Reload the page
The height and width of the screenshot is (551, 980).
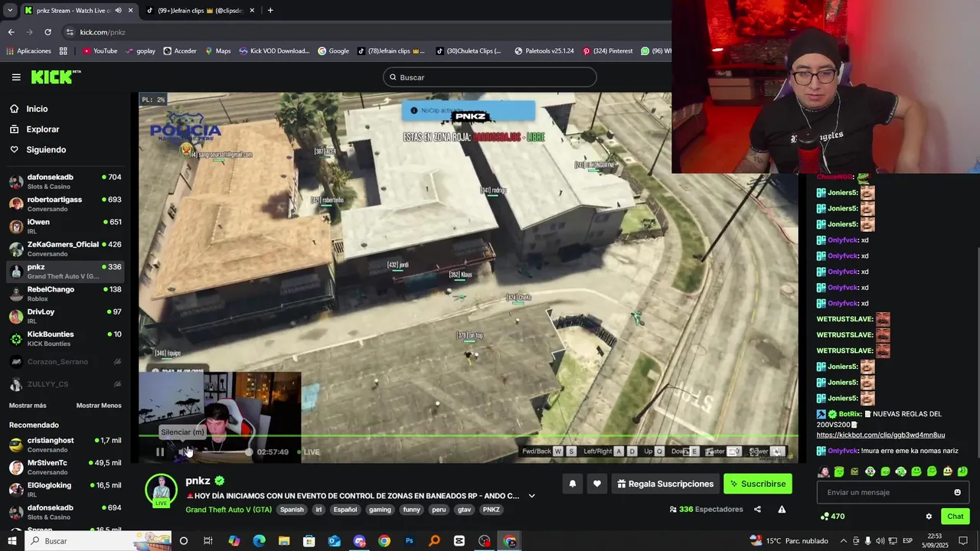(x=47, y=32)
